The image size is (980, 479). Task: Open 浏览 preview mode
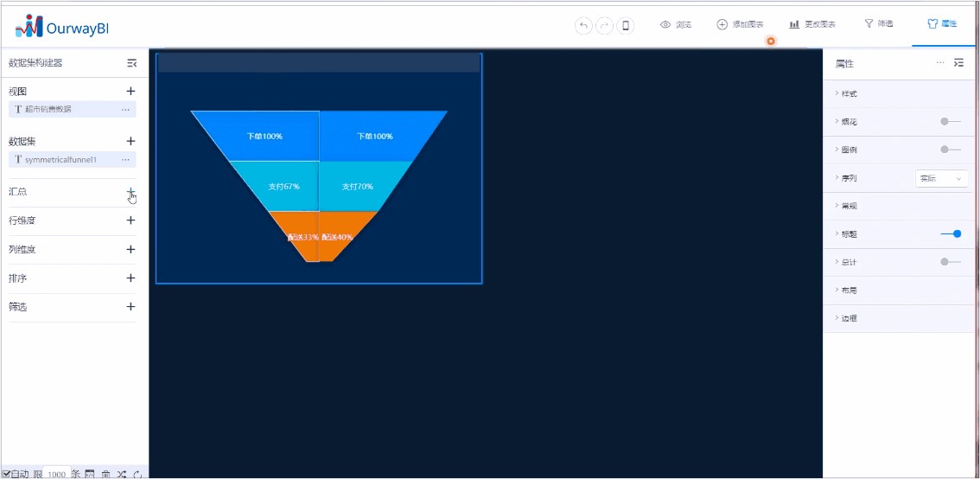(676, 24)
